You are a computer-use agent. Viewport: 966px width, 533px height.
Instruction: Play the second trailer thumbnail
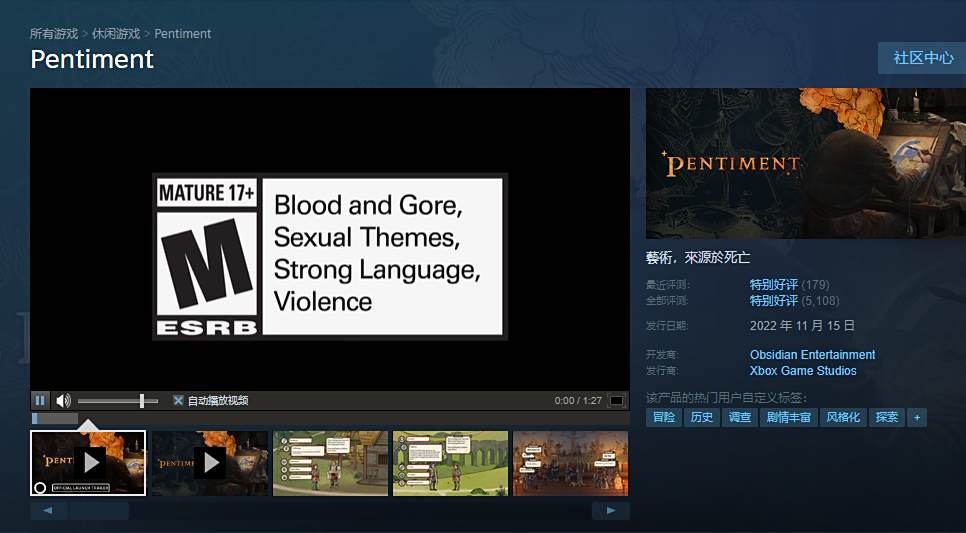[x=209, y=463]
